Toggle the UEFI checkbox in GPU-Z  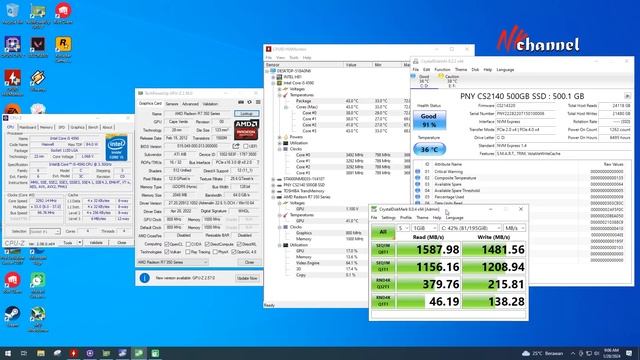coord(246,146)
